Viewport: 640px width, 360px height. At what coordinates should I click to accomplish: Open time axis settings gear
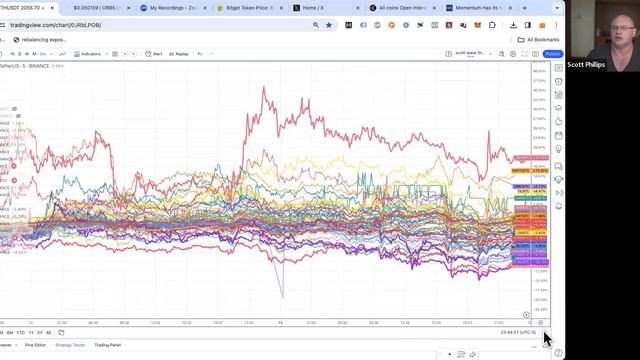[541, 322]
